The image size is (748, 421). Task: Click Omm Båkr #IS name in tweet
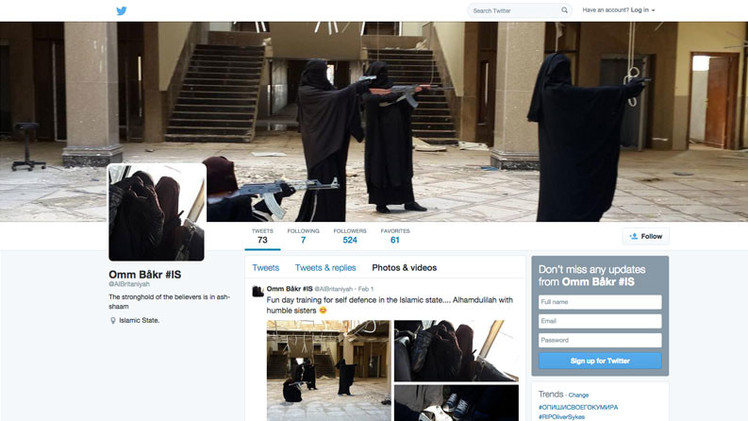290,288
